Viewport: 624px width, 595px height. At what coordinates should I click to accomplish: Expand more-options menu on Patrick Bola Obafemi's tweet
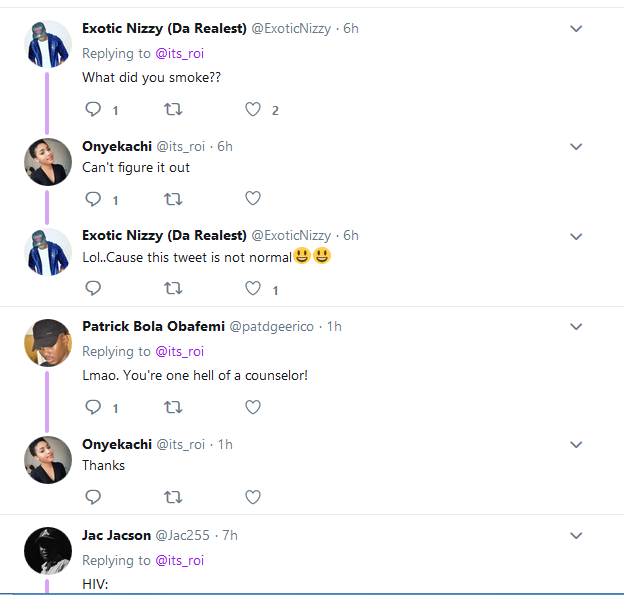576,327
